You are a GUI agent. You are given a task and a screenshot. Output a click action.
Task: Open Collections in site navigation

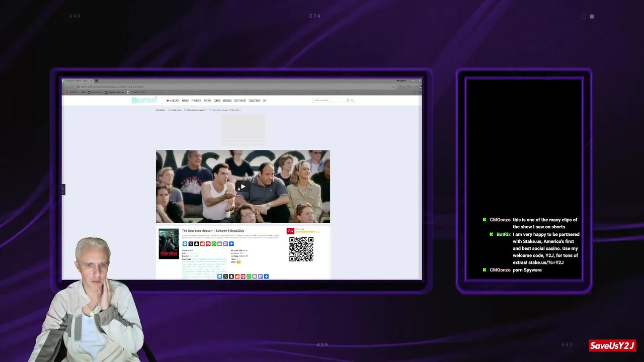(x=254, y=101)
